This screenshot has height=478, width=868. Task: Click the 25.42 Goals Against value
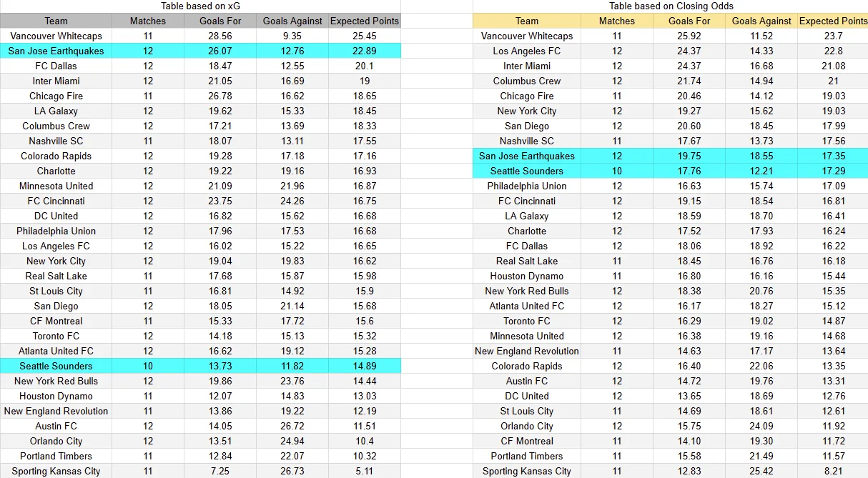tap(762, 471)
